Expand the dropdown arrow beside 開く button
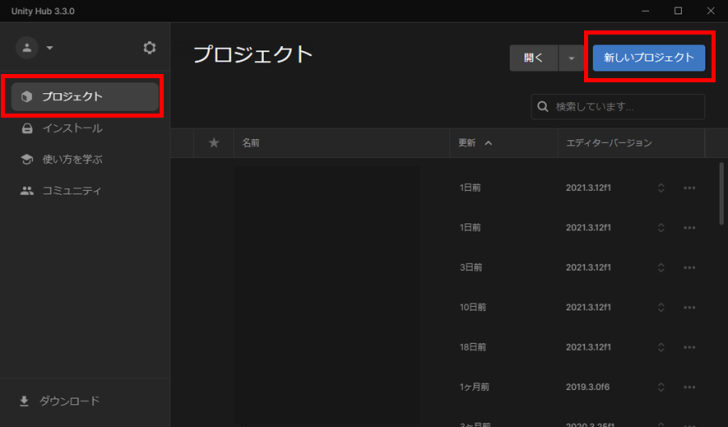 coord(571,58)
